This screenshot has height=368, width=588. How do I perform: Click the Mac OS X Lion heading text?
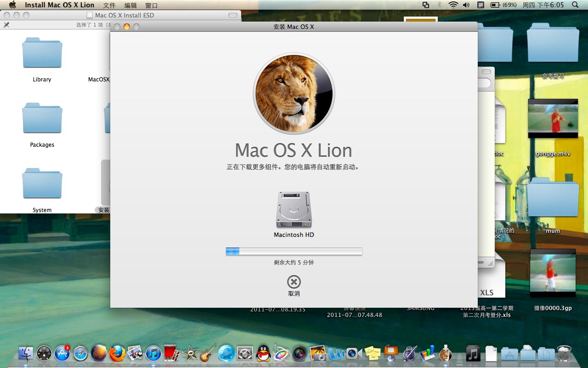pyautogui.click(x=294, y=150)
